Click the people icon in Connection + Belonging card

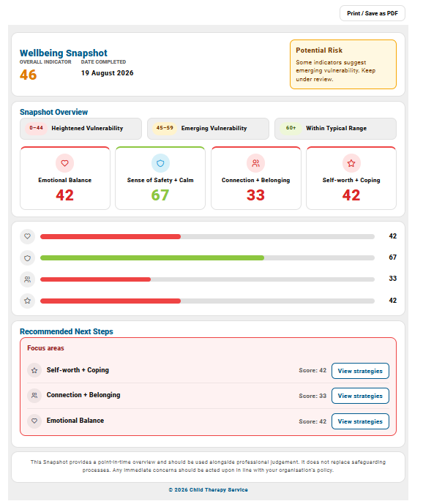(255, 163)
